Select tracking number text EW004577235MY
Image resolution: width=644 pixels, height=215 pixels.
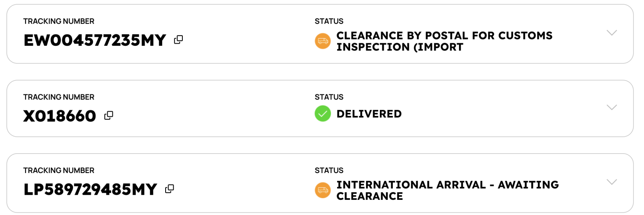(x=95, y=41)
